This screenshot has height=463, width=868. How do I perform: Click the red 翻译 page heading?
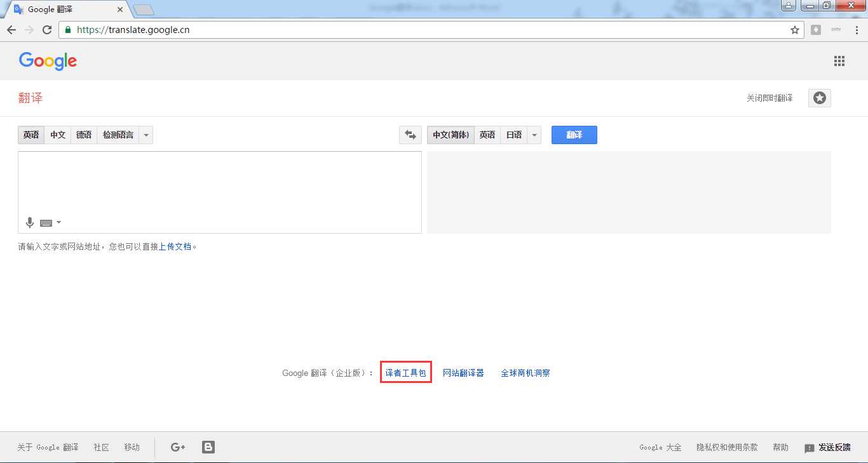[x=31, y=98]
